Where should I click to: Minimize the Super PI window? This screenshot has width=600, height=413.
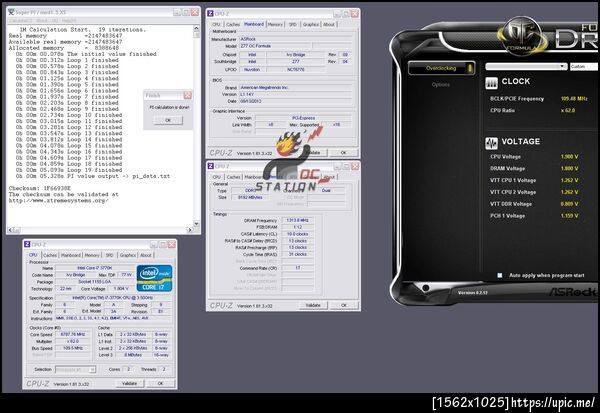pyautogui.click(x=177, y=12)
